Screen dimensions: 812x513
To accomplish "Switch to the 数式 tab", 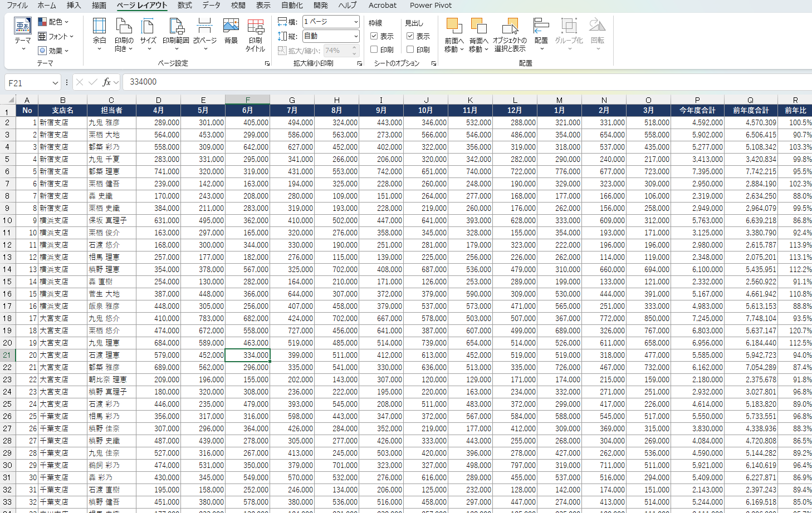I will click(x=185, y=5).
